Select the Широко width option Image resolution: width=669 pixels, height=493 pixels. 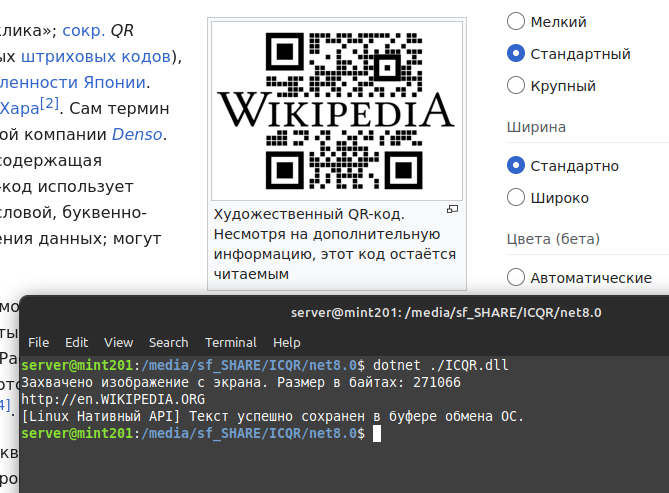[515, 197]
